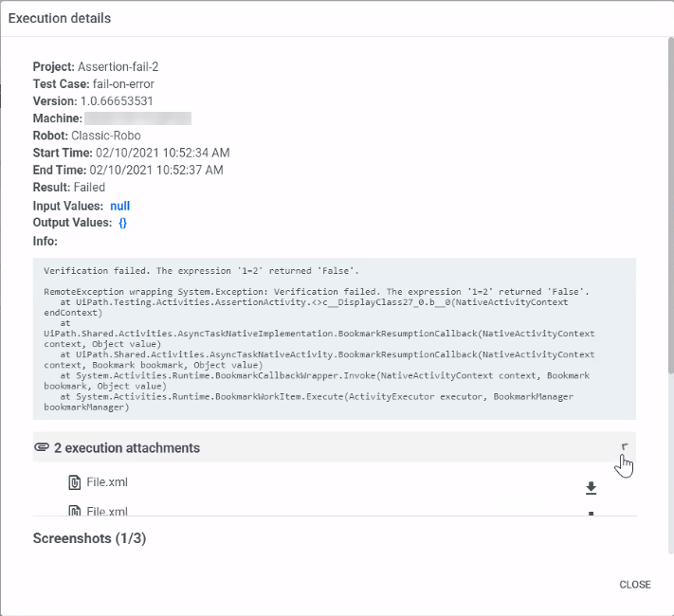Image resolution: width=674 pixels, height=616 pixels.
Task: Open the {} Output Values link
Action: 123,223
